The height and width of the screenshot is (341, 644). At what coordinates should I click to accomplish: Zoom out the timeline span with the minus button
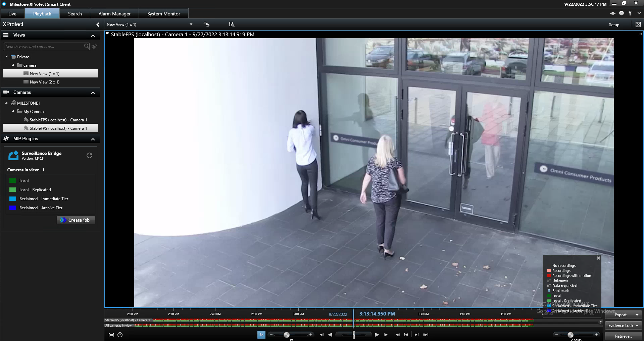click(x=557, y=335)
